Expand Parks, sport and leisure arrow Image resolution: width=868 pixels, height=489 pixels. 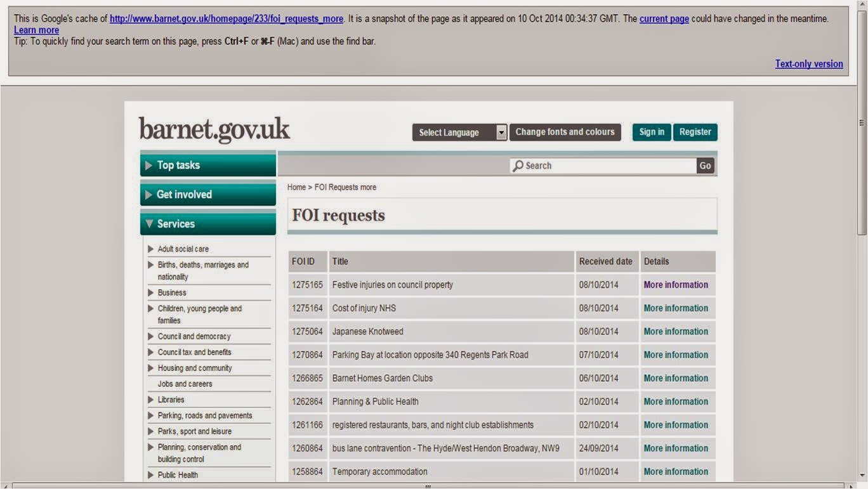tap(151, 431)
